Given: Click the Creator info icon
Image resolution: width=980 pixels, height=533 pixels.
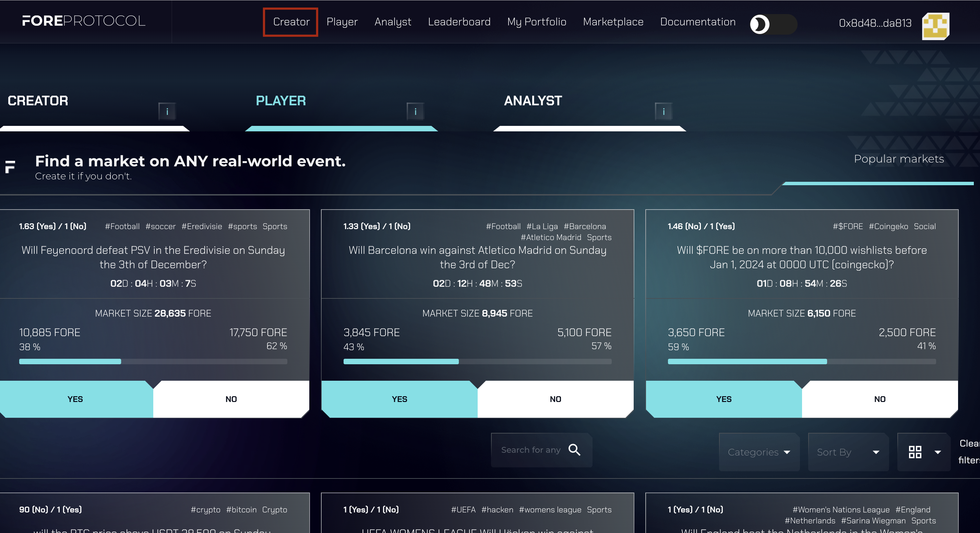Looking at the screenshot, I should 167,111.
